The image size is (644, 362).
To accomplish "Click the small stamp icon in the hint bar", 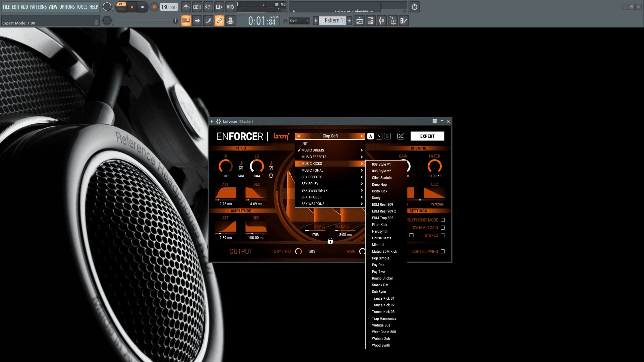I will coord(96,22).
